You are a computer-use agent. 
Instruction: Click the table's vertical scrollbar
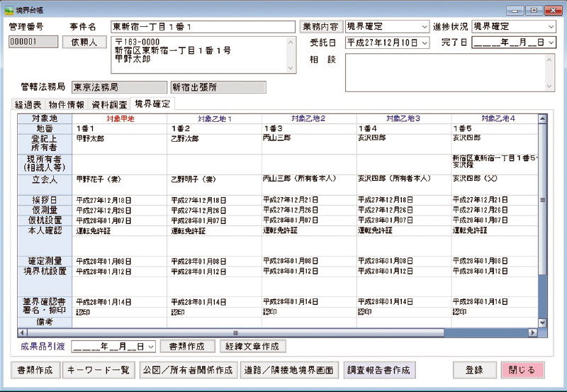[x=543, y=213]
